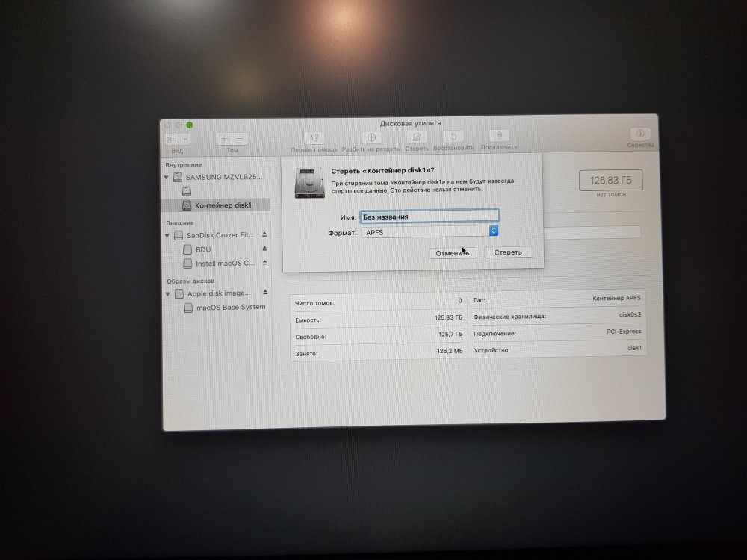The height and width of the screenshot is (560, 747).
Task: Click the Подключить mount toolbar icon
Action: 499,137
